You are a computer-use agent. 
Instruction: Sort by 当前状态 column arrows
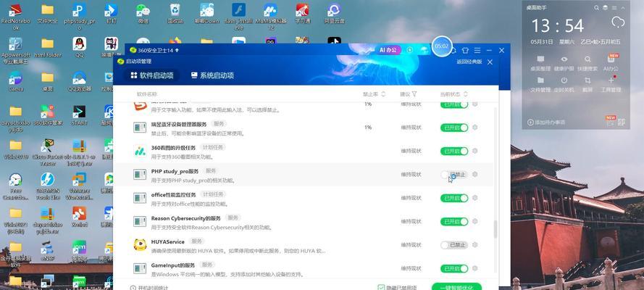coord(465,94)
